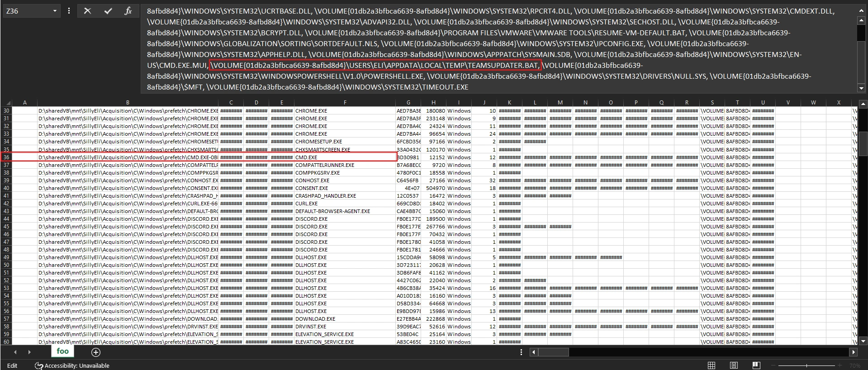
Task: Select the foo sheet tab
Action: [62, 351]
